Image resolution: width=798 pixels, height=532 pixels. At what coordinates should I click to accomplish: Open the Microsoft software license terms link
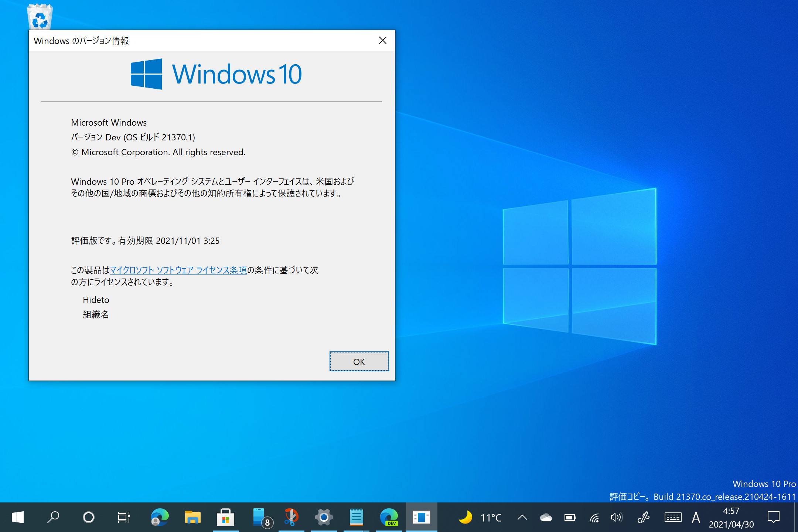[x=178, y=270]
